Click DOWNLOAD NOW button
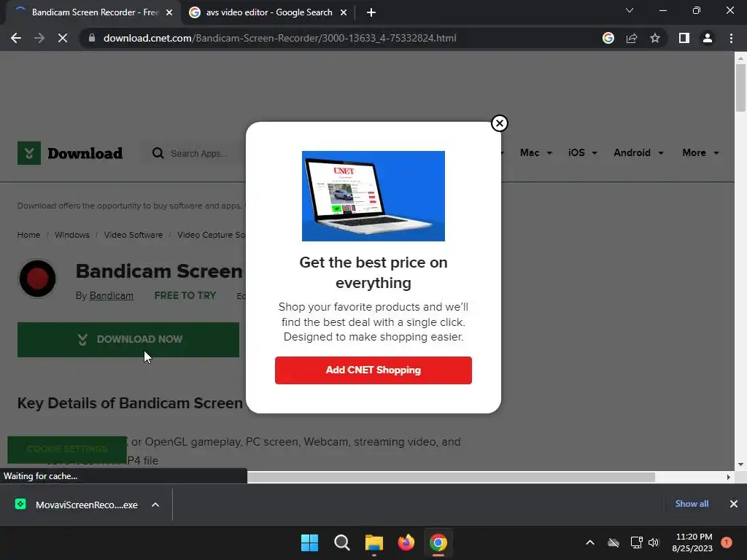Screen dimensions: 747x560 coord(128,340)
